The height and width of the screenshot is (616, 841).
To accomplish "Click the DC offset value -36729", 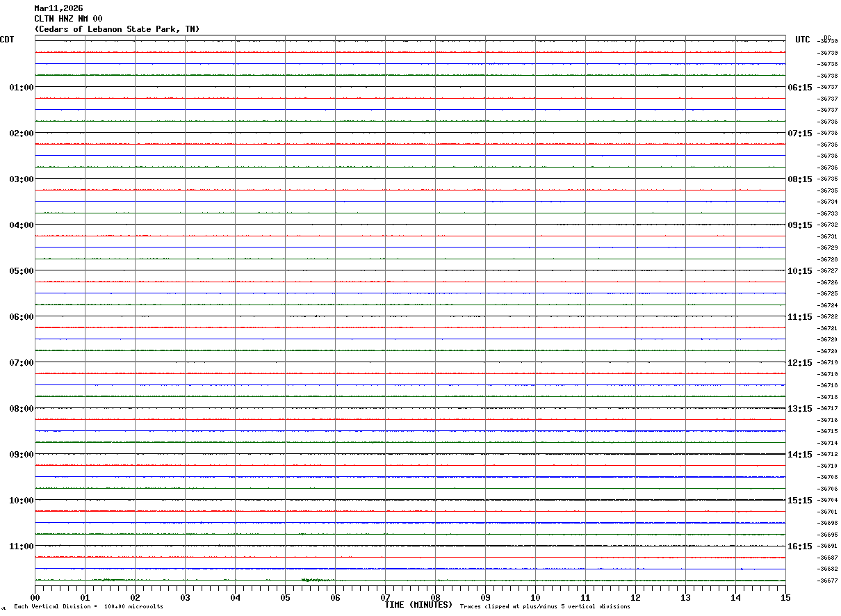I will pyautogui.click(x=828, y=248).
